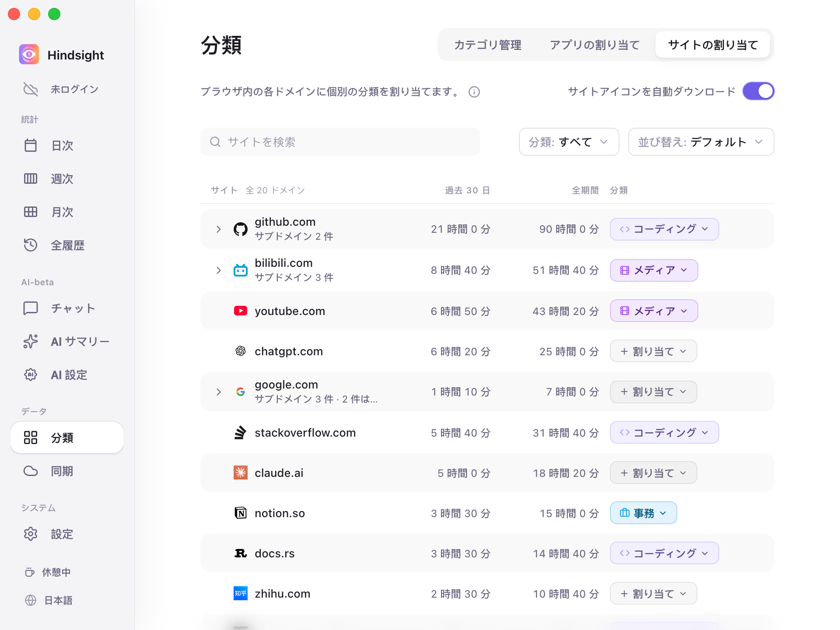Click the stackoverflow.com favicon
840x630 pixels.
pos(241,432)
